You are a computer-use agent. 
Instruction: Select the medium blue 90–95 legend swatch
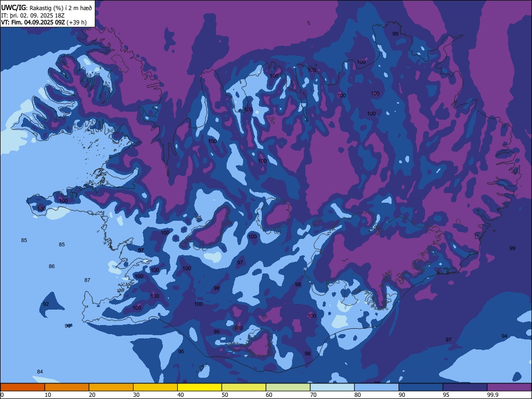(x=421, y=387)
